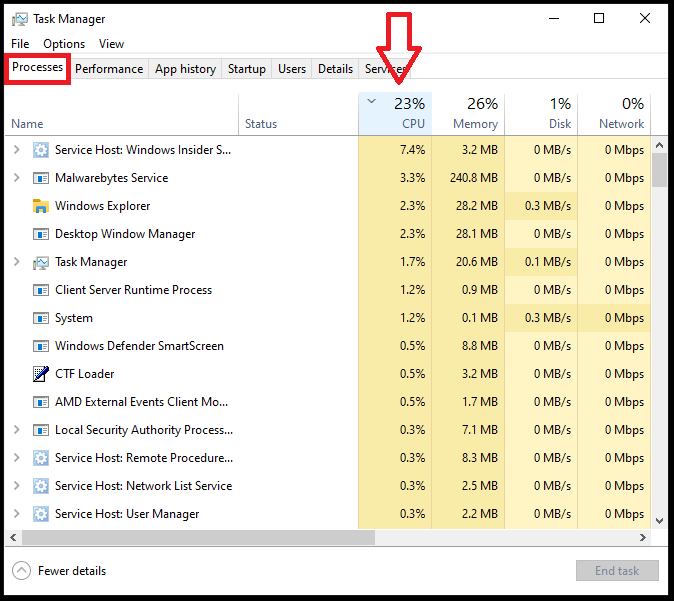Click the End task button
Screen dimensions: 674x601
[x=617, y=570]
